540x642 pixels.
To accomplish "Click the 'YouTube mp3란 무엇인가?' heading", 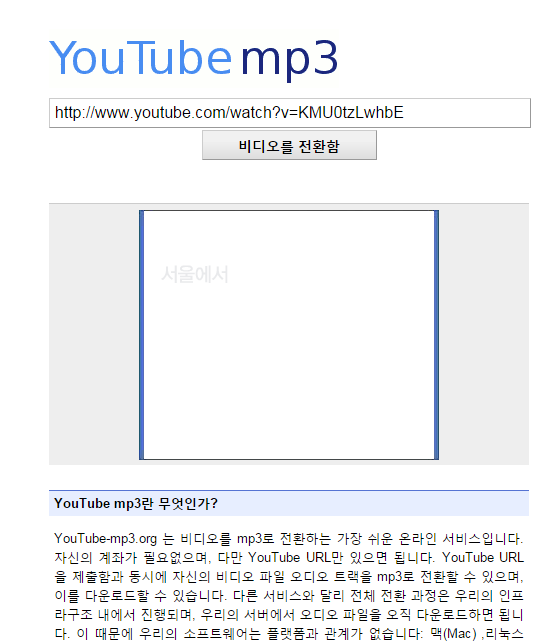I will point(136,503).
